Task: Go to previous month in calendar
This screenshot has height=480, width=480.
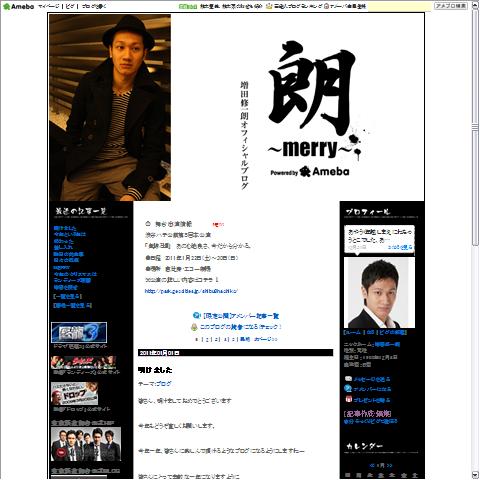Action: click(372, 465)
